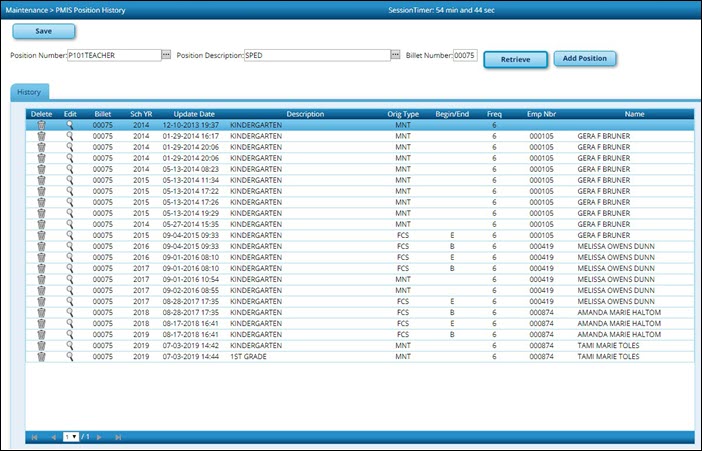This screenshot has width=702, height=451.
Task: Click trash icon for 12-10-2013 19:37 row
Action: (41, 125)
